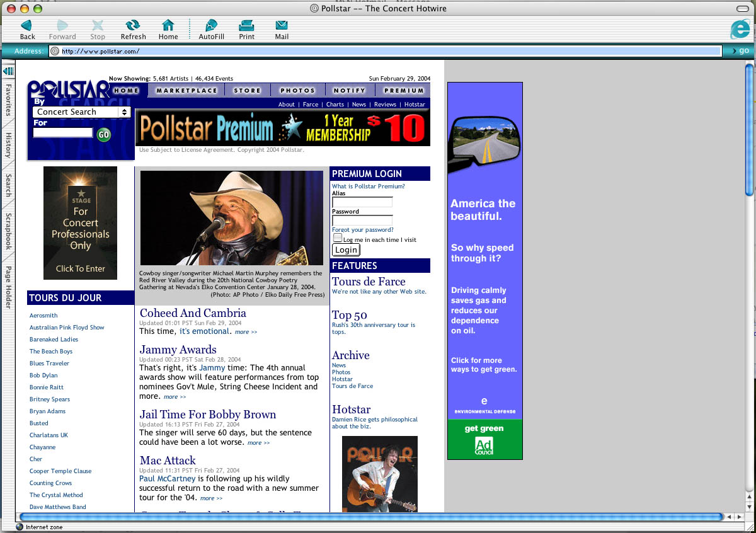This screenshot has width=756, height=533.
Task: Click the Reviews link in sub-navigation
Action: [385, 105]
